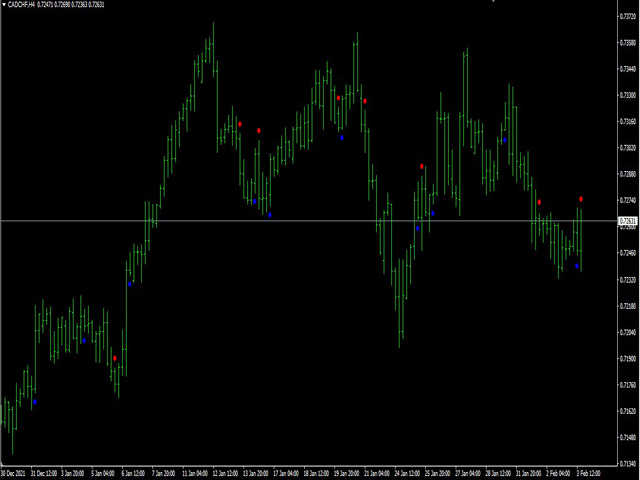Select the rightmost blue signal dot

click(577, 266)
